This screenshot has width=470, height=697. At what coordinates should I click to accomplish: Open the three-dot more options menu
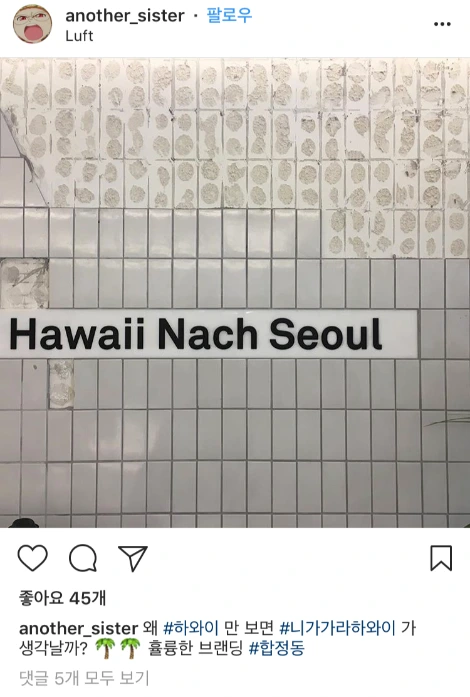442,24
